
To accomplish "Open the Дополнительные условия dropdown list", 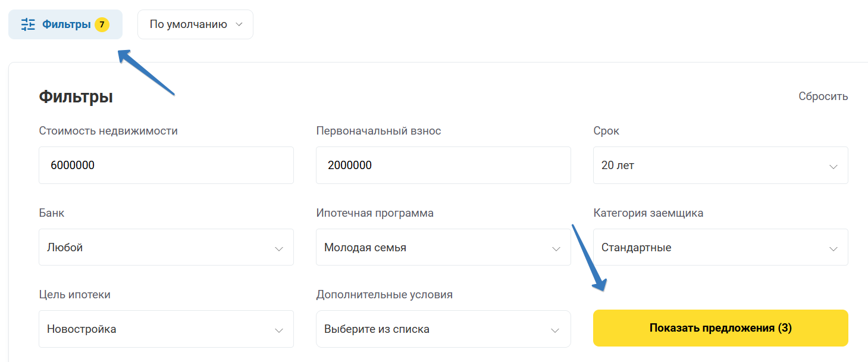I will coord(443,329).
